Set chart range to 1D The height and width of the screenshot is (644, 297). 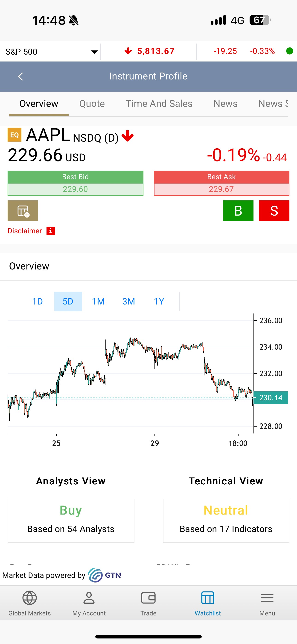38,302
